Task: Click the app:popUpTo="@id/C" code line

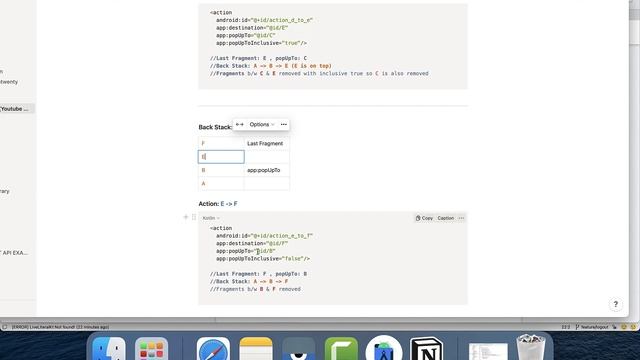Action: point(246,36)
